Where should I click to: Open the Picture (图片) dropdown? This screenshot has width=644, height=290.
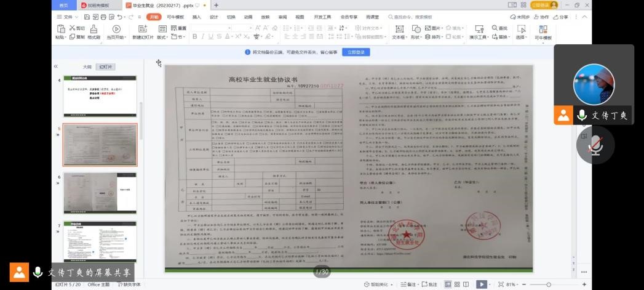pos(434,28)
